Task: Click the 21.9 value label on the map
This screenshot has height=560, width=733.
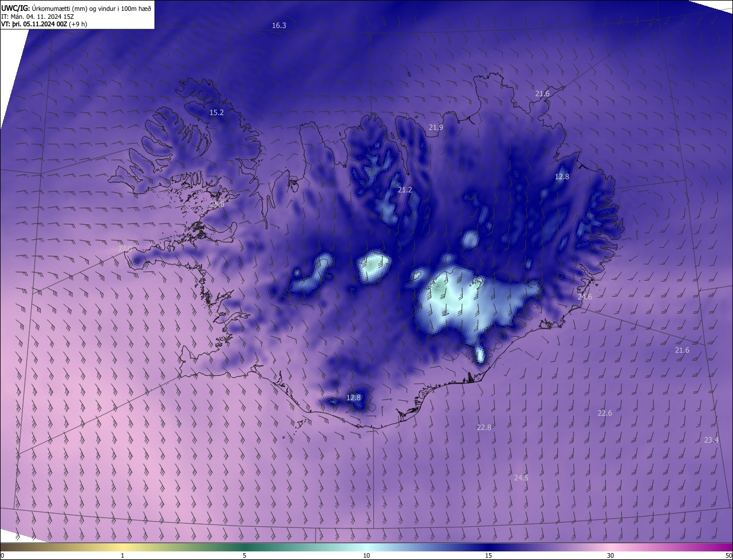Action: coord(436,127)
